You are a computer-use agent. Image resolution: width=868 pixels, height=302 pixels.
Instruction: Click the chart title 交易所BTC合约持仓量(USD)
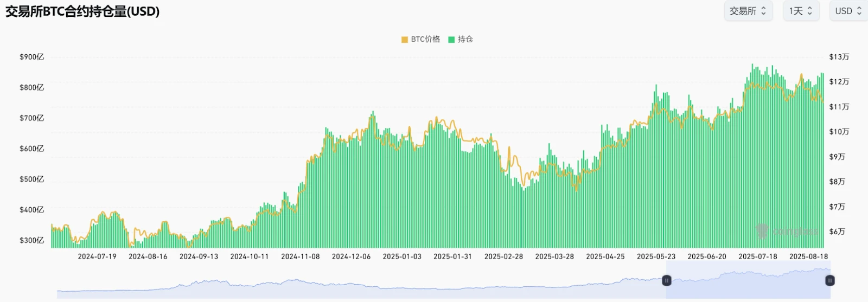click(82, 11)
